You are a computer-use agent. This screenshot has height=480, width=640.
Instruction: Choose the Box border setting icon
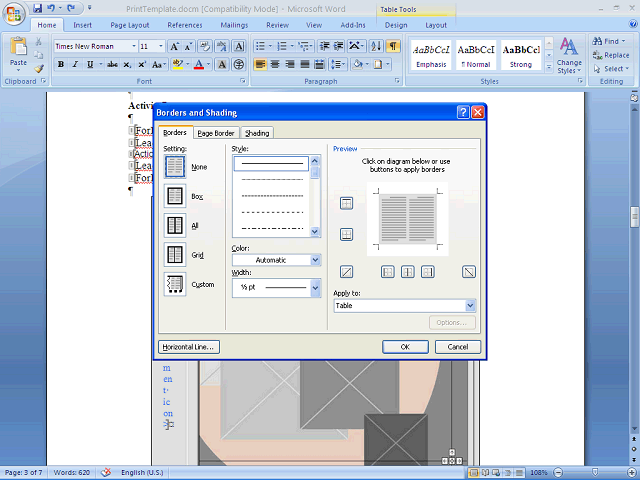click(x=175, y=196)
